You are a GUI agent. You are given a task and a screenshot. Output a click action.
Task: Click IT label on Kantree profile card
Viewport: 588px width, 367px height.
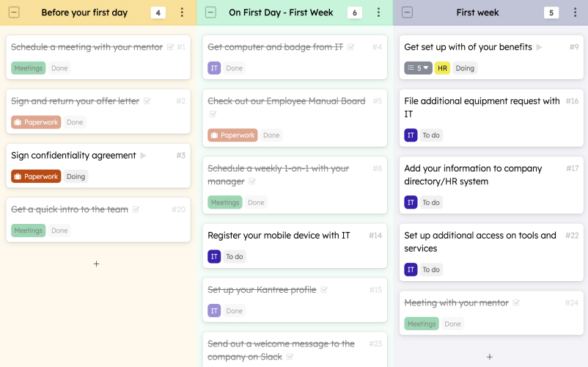(x=214, y=310)
